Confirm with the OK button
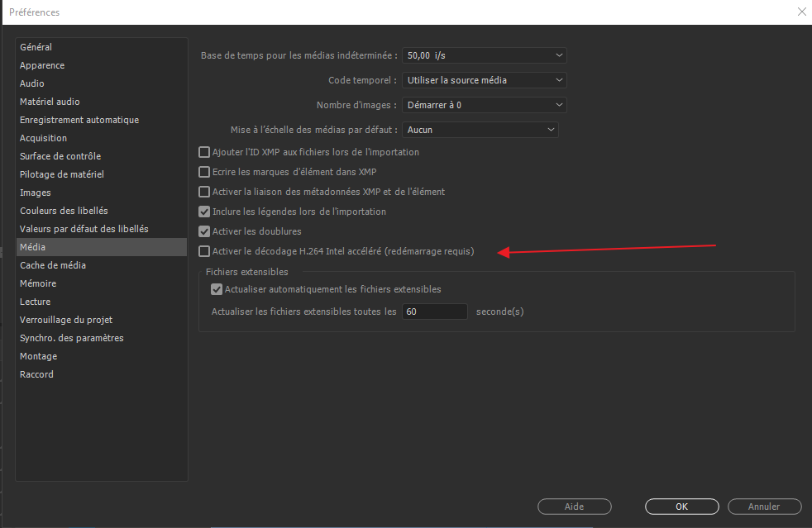This screenshot has height=528, width=812. (x=682, y=507)
